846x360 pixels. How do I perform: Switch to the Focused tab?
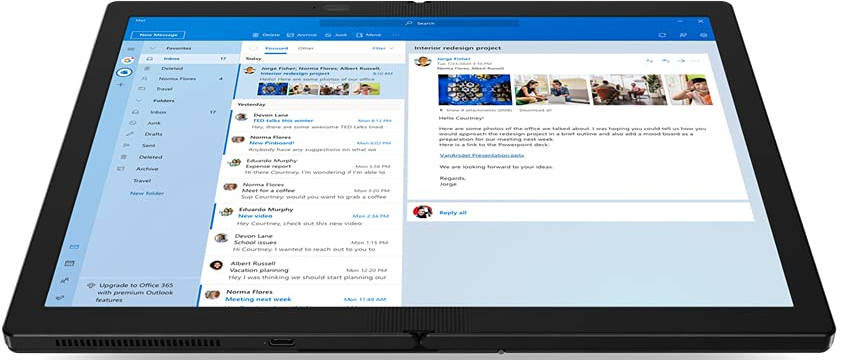(276, 49)
